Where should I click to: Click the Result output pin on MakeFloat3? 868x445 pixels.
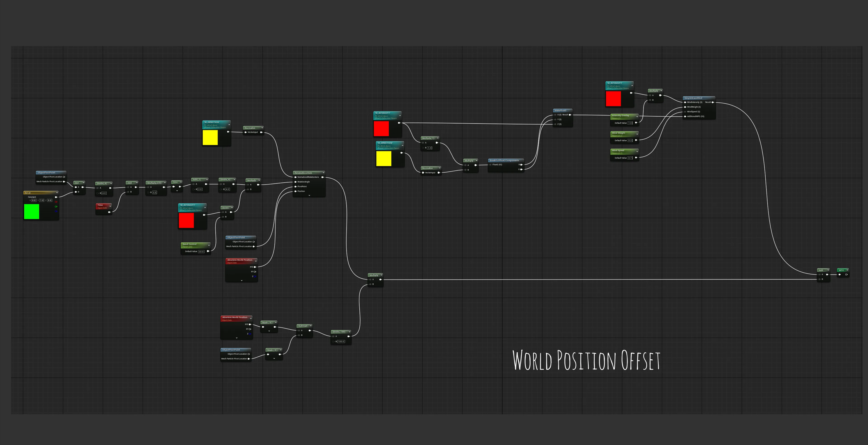[x=570, y=115]
